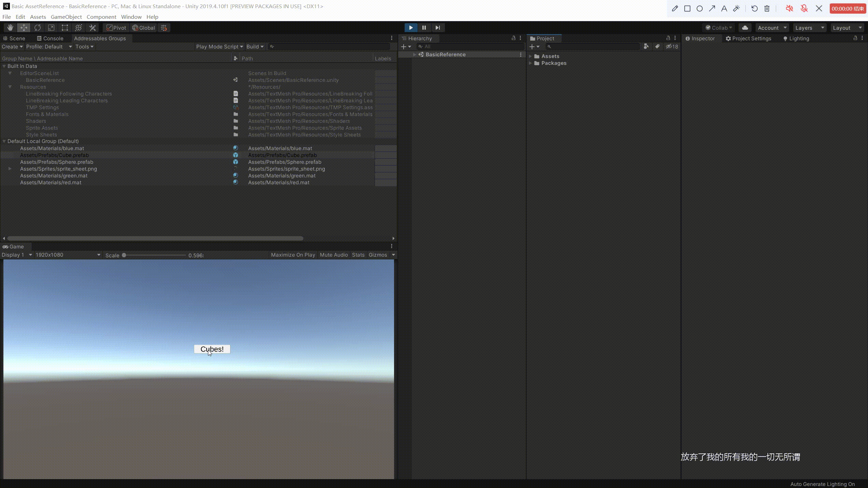Screen dimensions: 868x488
Task: Adjust the Game view Scale slider
Action: pos(124,255)
